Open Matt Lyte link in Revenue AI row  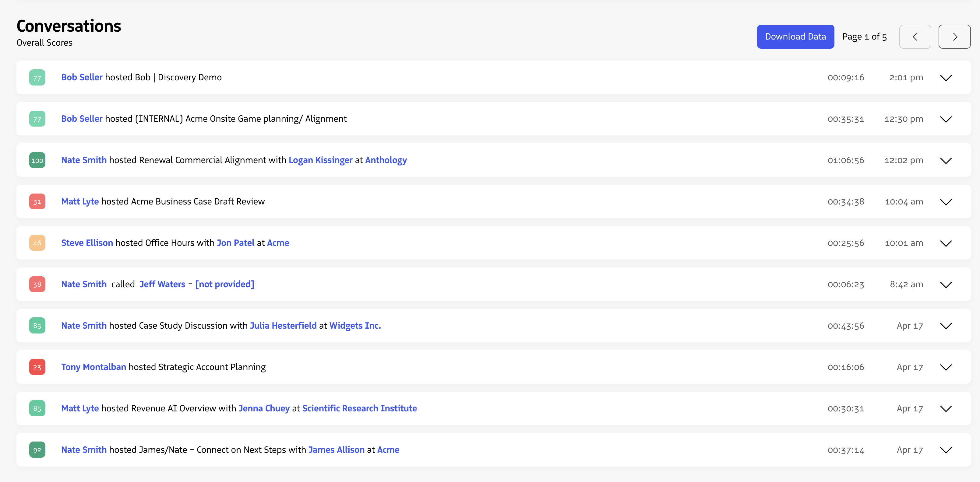tap(80, 409)
